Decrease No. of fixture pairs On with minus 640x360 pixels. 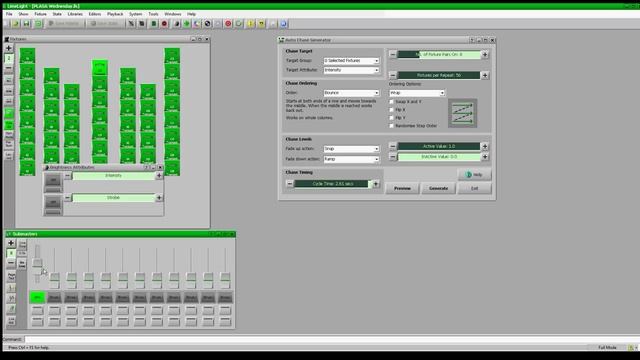coord(393,54)
